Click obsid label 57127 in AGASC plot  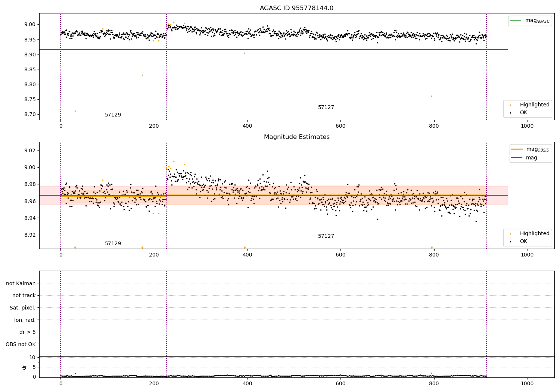(x=326, y=108)
